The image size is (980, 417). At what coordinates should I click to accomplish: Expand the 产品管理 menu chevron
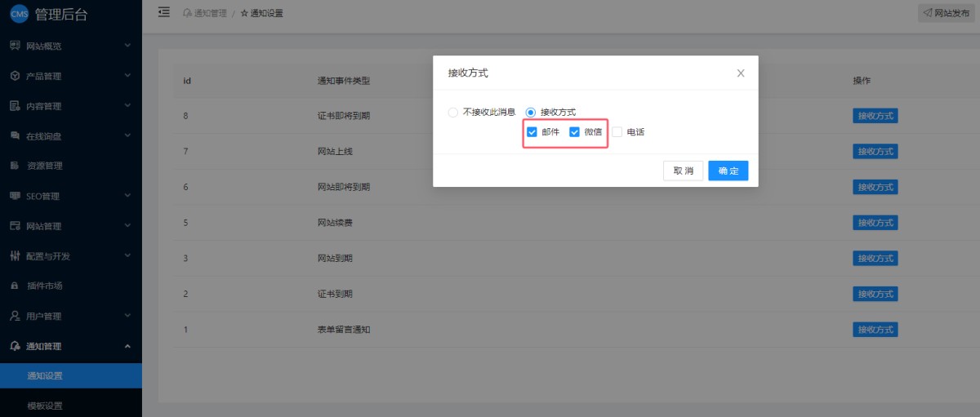click(127, 76)
